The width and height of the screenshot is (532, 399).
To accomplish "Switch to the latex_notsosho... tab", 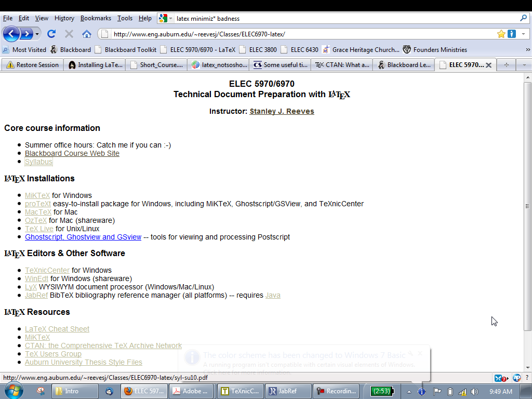I will [219, 65].
